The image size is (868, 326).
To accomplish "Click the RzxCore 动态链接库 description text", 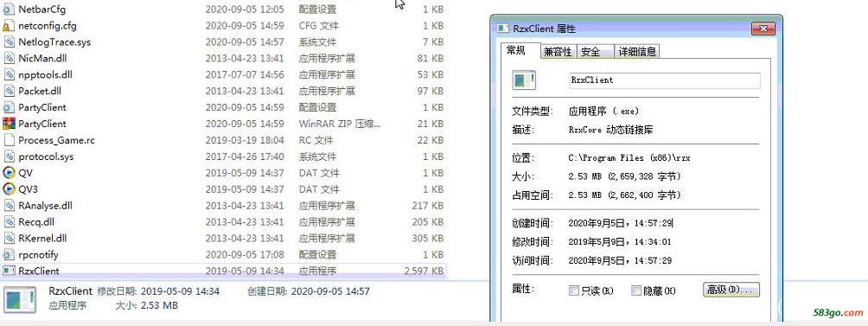I will (x=611, y=130).
